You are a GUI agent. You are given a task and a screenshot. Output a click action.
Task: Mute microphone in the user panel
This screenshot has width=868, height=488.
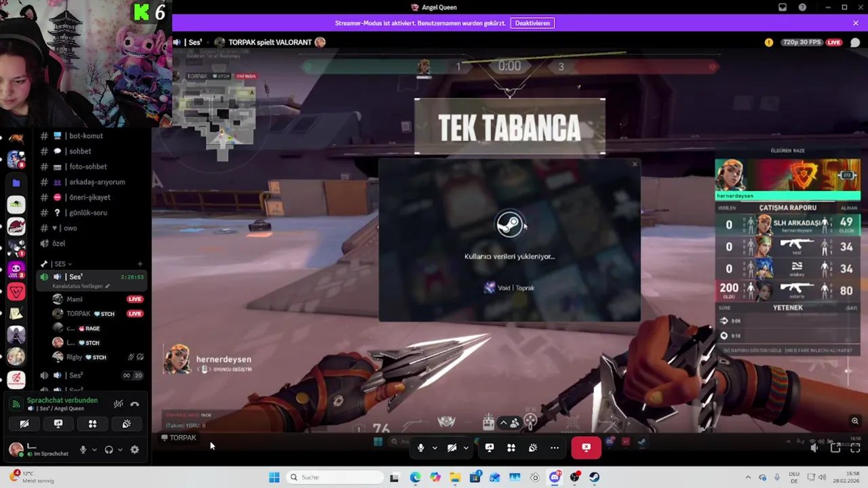83,449
